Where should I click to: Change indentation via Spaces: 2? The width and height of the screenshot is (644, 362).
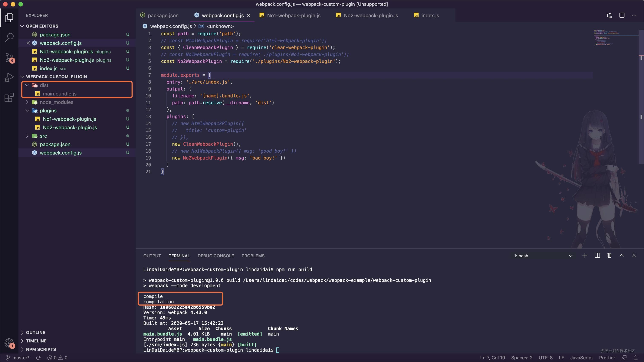(x=522, y=358)
